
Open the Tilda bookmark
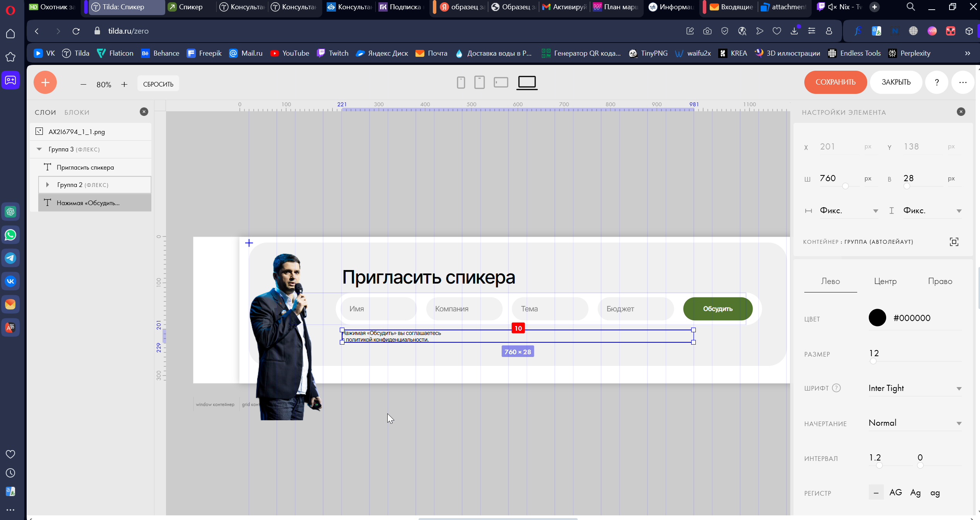point(76,53)
